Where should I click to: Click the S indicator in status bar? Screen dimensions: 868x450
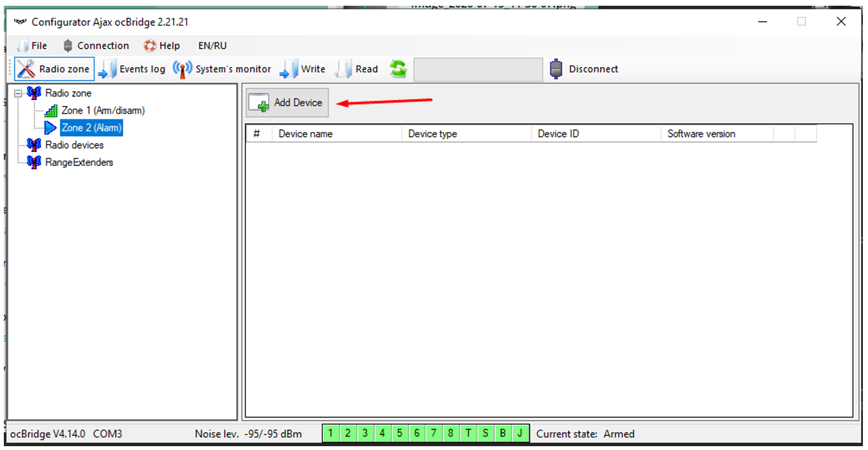coord(485,433)
